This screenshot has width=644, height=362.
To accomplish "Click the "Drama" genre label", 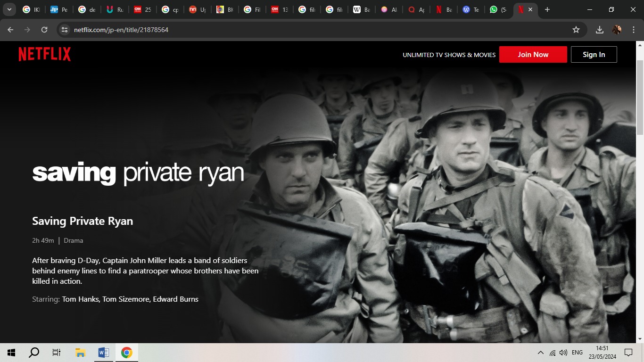I will (74, 240).
